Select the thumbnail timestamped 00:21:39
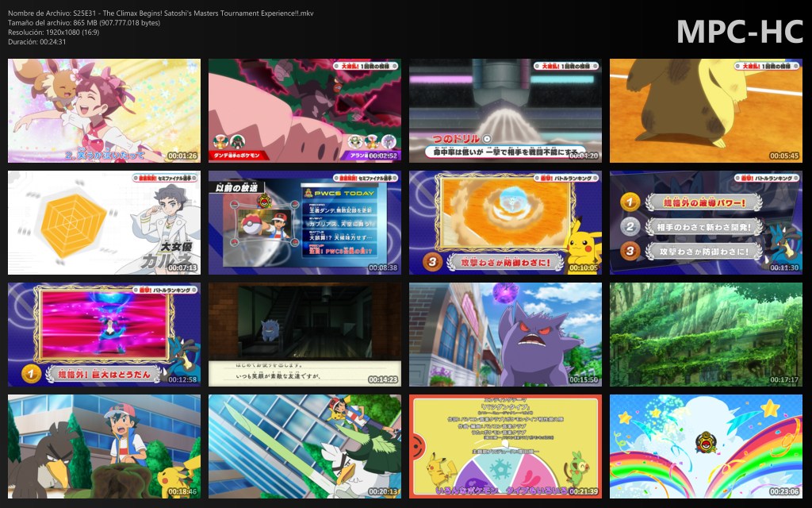The width and height of the screenshot is (812, 508). [x=505, y=446]
